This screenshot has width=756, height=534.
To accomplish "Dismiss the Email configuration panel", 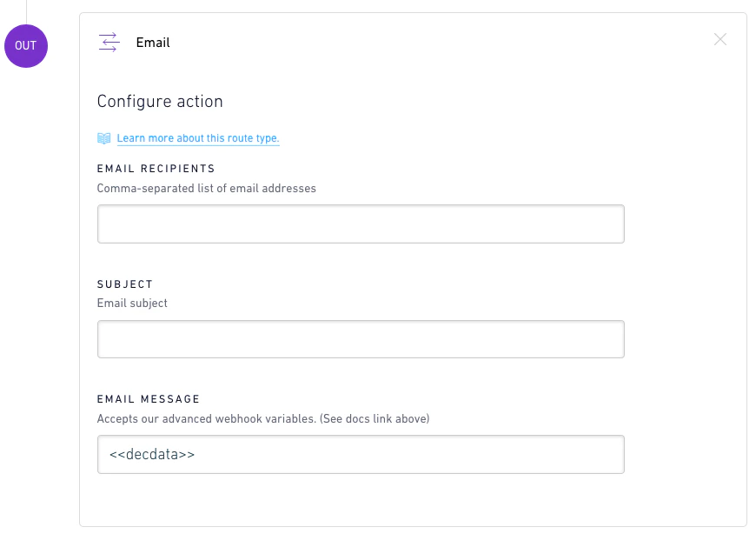I will click(x=720, y=39).
